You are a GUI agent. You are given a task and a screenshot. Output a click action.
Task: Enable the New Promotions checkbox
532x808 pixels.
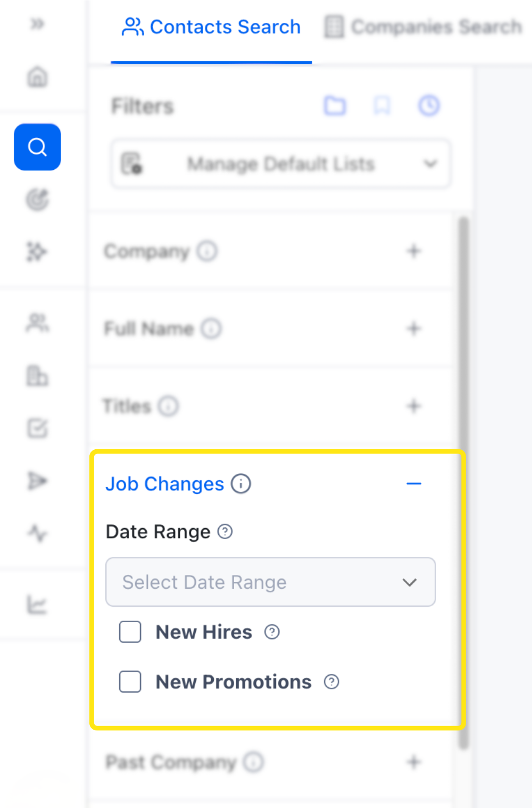(x=130, y=682)
